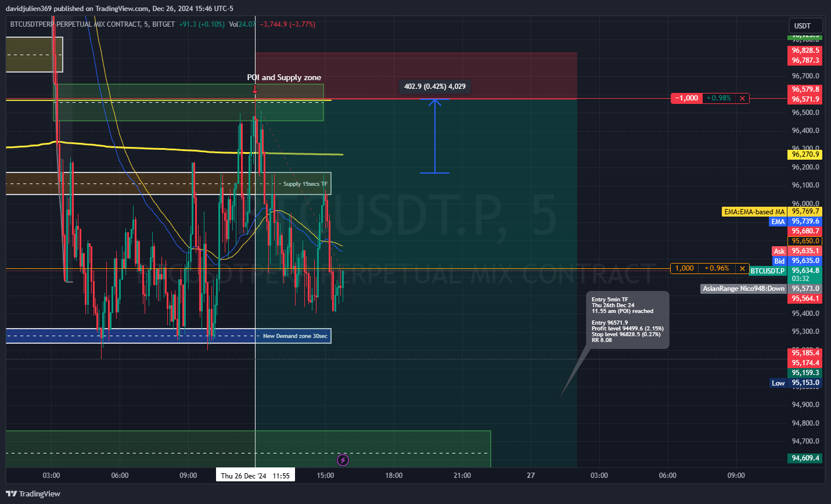Click the 96,700.0 price axis label

pyautogui.click(x=805, y=76)
